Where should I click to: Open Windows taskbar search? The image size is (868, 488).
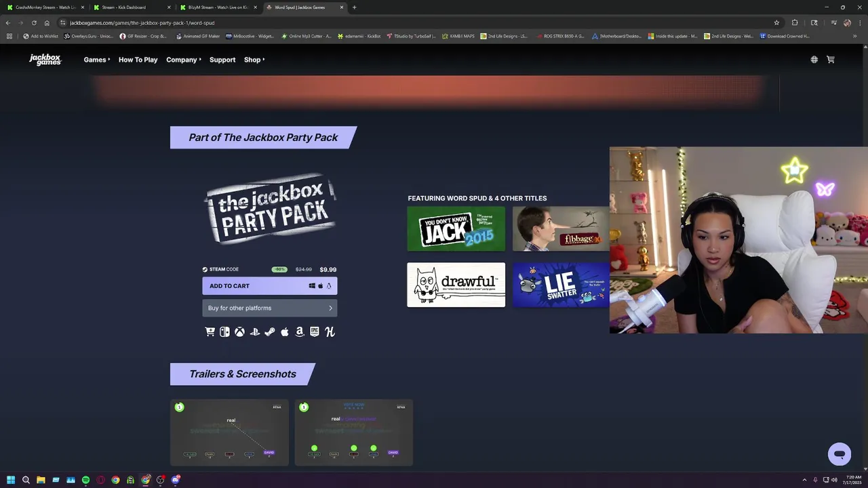[26, 480]
